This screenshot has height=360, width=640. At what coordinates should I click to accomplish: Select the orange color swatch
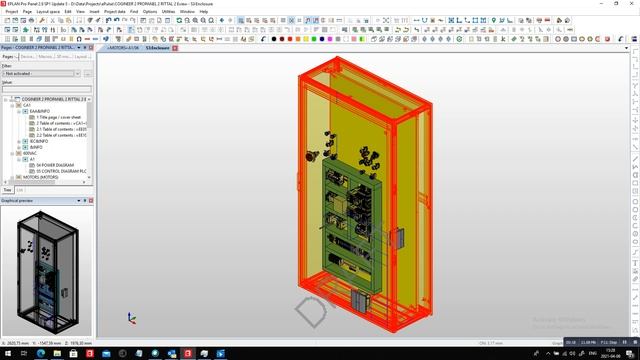tap(298, 39)
